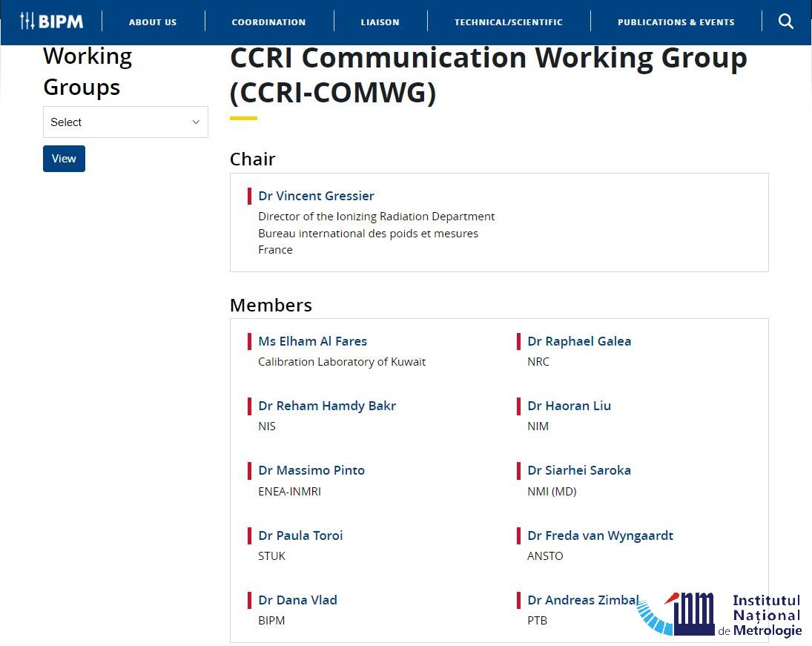Open the About Us menu
The height and width of the screenshot is (646, 812).
(x=153, y=22)
